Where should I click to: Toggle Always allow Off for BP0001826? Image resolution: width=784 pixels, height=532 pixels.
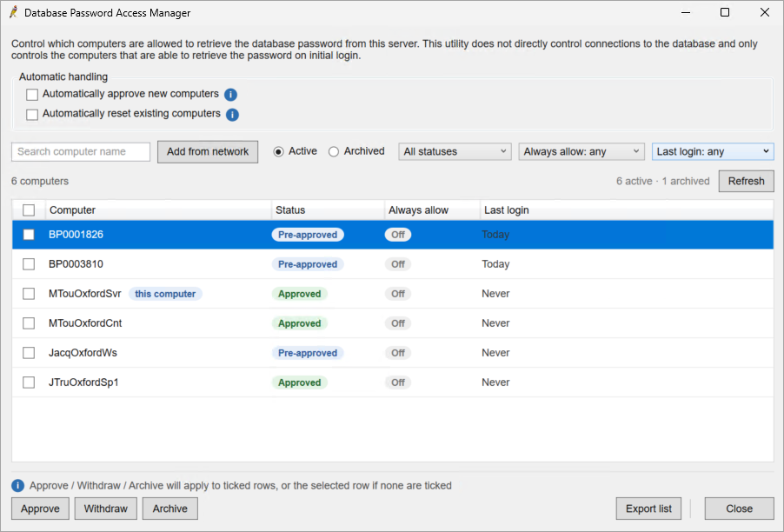coord(398,235)
